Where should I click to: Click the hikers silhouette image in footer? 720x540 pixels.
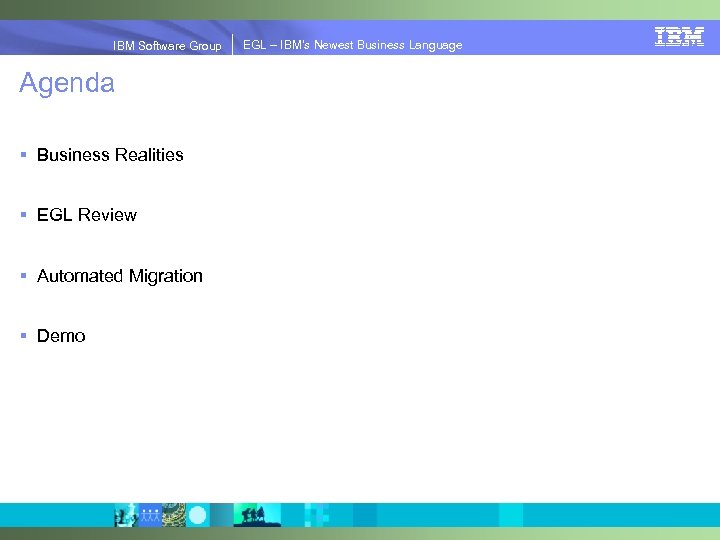click(257, 515)
